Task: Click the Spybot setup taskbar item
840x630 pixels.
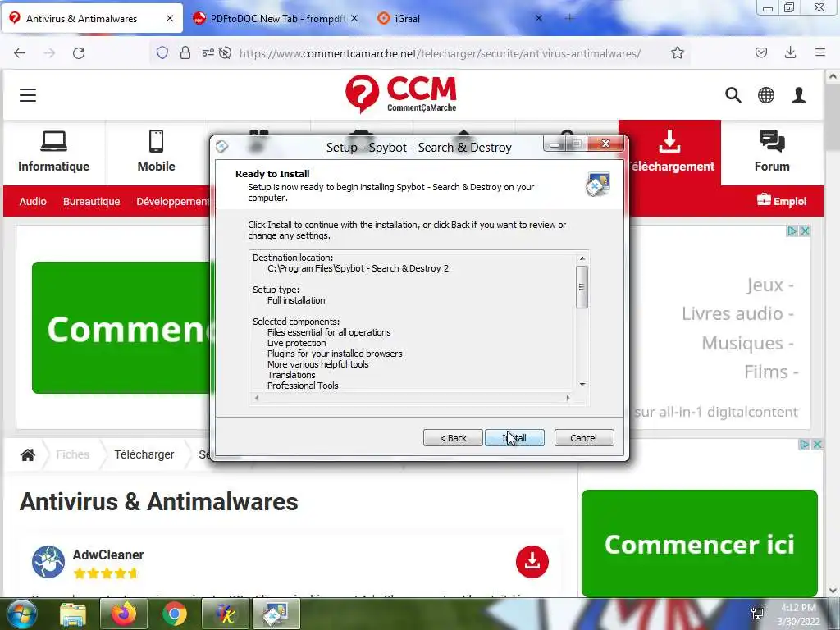Action: [276, 614]
